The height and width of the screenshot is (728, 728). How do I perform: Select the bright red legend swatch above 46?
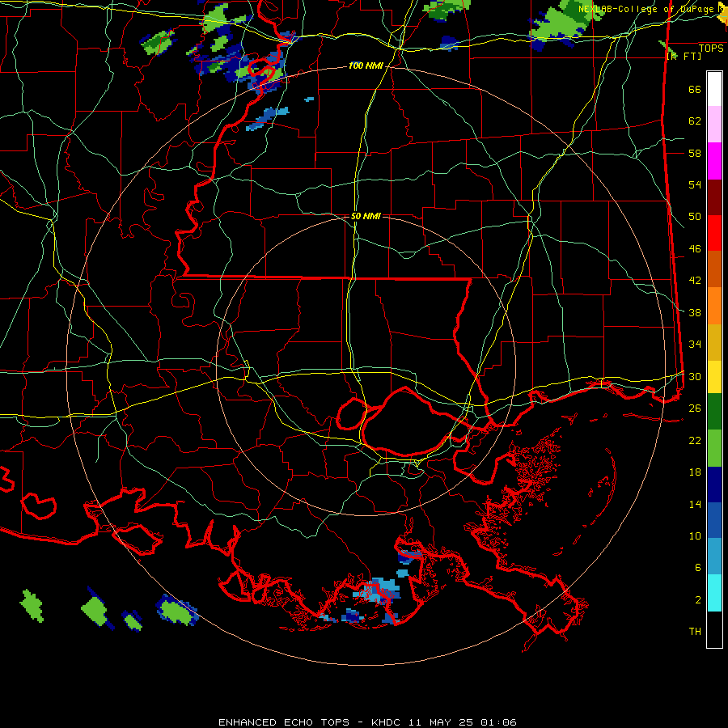[714, 233]
